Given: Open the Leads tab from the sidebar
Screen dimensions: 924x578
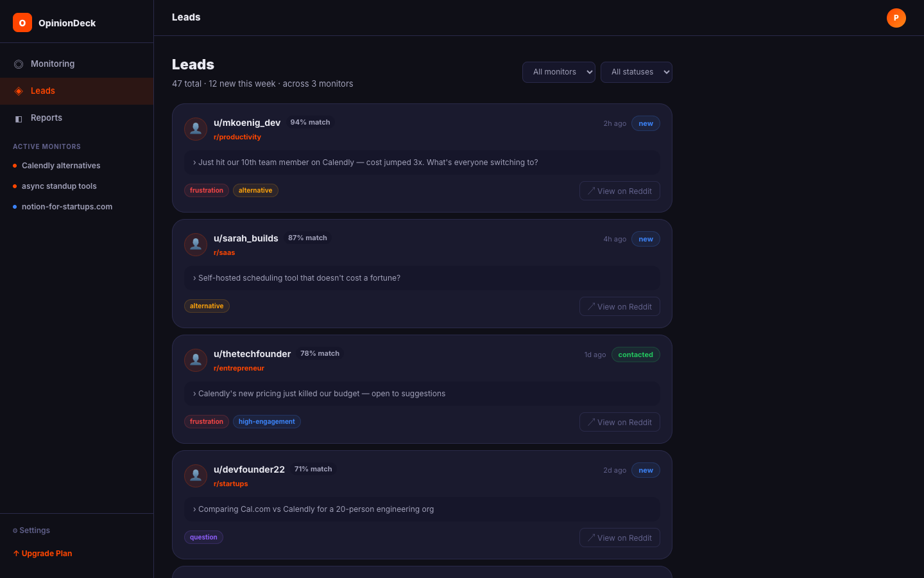Looking at the screenshot, I should pos(43,91).
